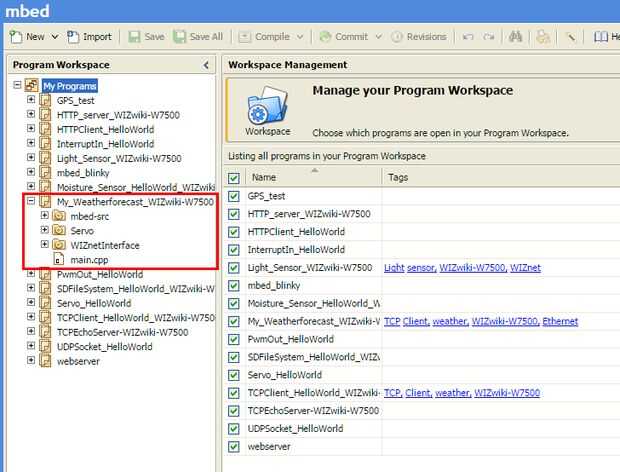Viewport: 620px width, 472px height.
Task: Click Servo_HelloWorld program icon in tree
Action: coord(45,303)
